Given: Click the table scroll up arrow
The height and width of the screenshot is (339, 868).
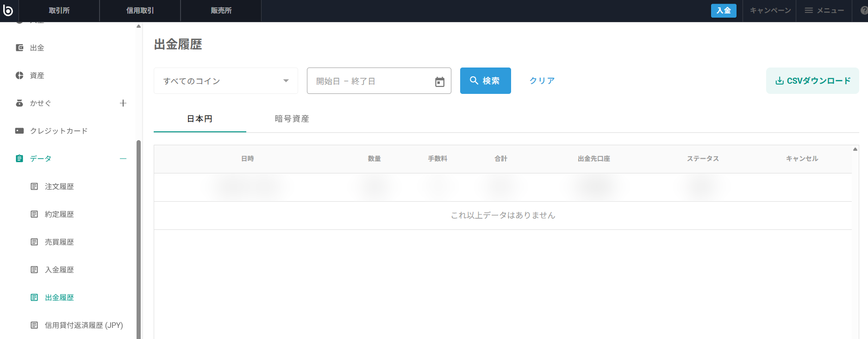Looking at the screenshot, I should click(x=856, y=149).
